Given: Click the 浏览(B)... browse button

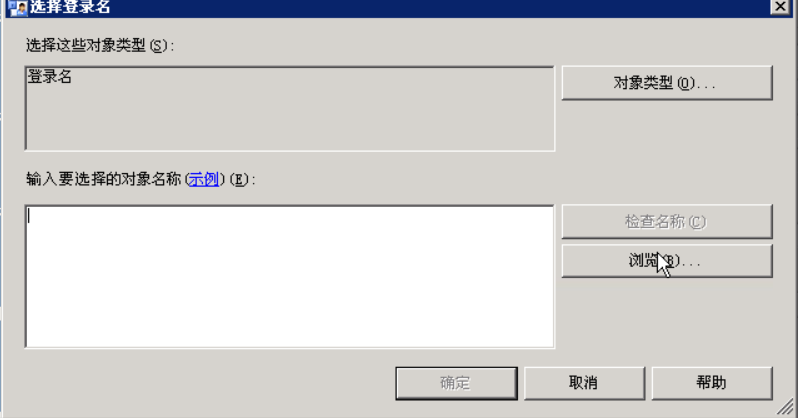Looking at the screenshot, I should pos(667,261).
